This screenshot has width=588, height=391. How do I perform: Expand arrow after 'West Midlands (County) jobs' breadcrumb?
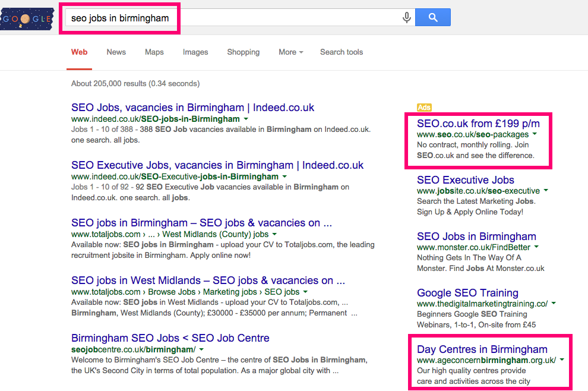[274, 234]
